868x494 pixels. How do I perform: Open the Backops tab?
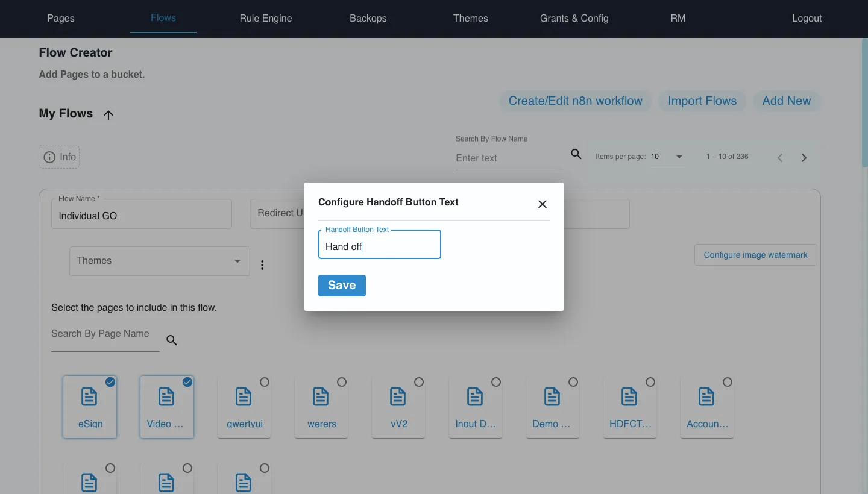tap(368, 18)
